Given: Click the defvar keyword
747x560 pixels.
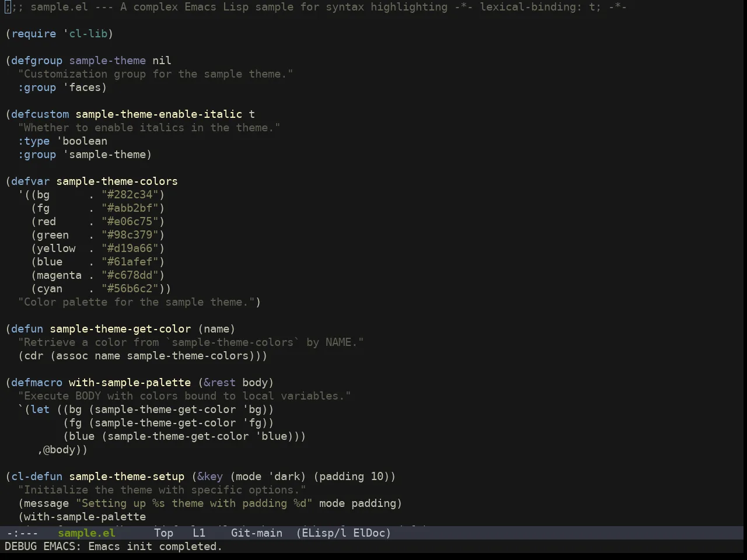Looking at the screenshot, I should [x=30, y=181].
